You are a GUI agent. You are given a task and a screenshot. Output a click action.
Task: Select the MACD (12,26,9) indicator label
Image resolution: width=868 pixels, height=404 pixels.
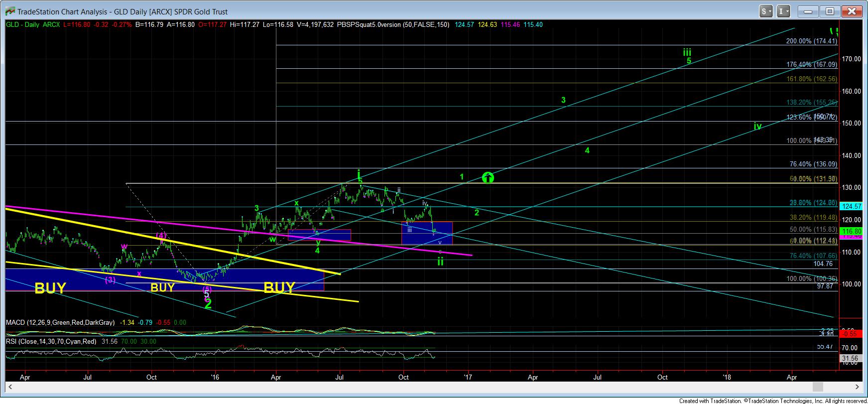pyautogui.click(x=60, y=323)
